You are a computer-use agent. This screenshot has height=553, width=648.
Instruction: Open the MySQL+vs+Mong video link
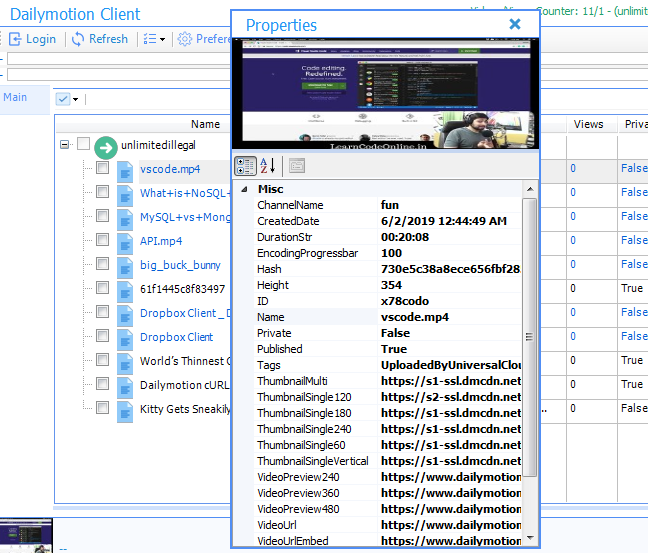coord(185,217)
